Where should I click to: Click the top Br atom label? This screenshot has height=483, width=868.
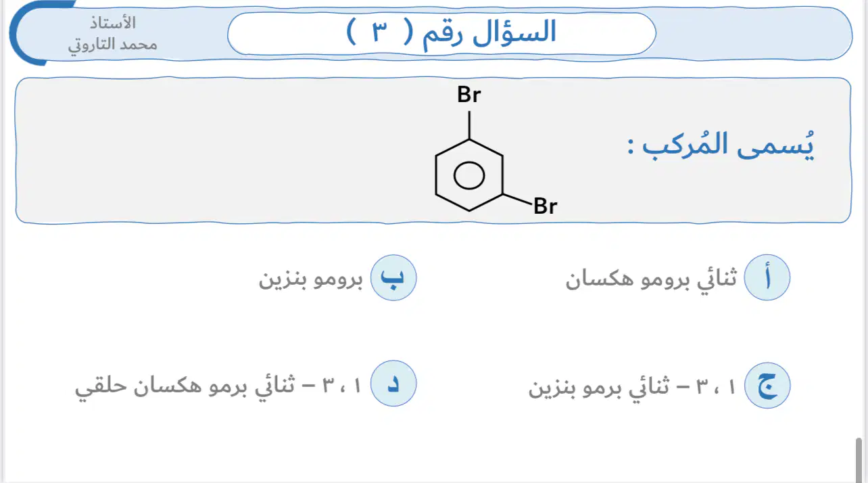coord(469,95)
